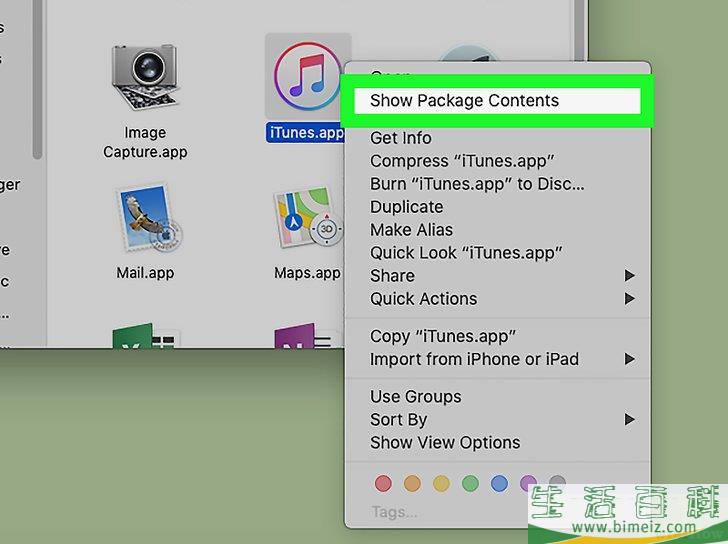Apply the orange tag color
Viewport: 728px width, 544px height.
point(412,483)
